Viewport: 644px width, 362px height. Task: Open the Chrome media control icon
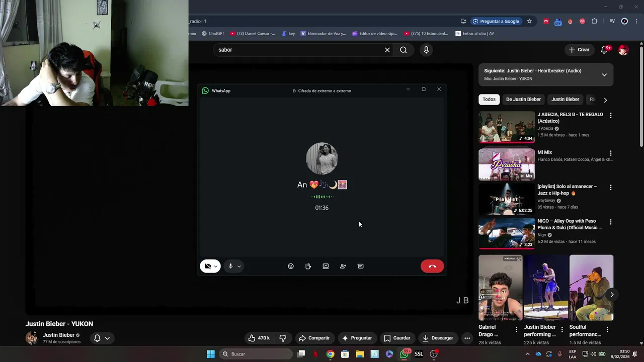[612, 21]
